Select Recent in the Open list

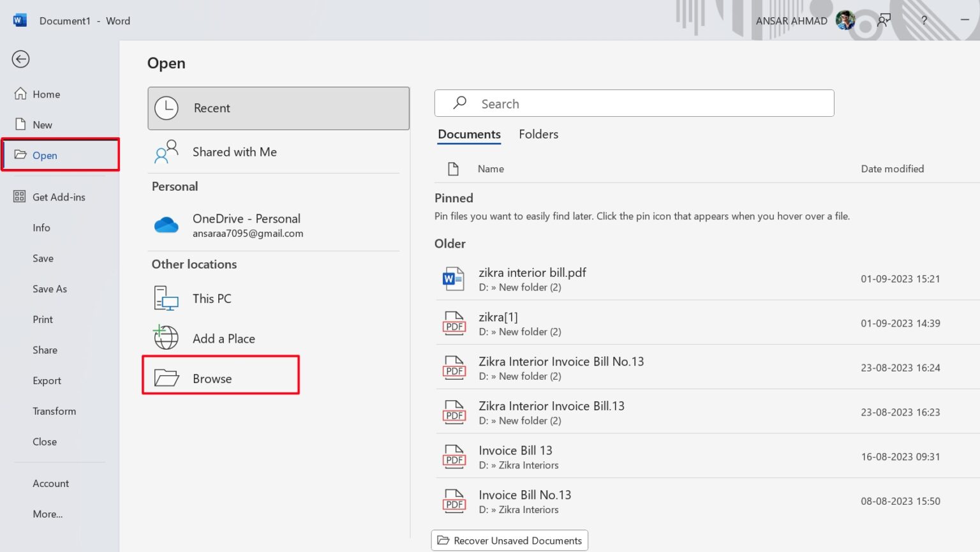[278, 108]
